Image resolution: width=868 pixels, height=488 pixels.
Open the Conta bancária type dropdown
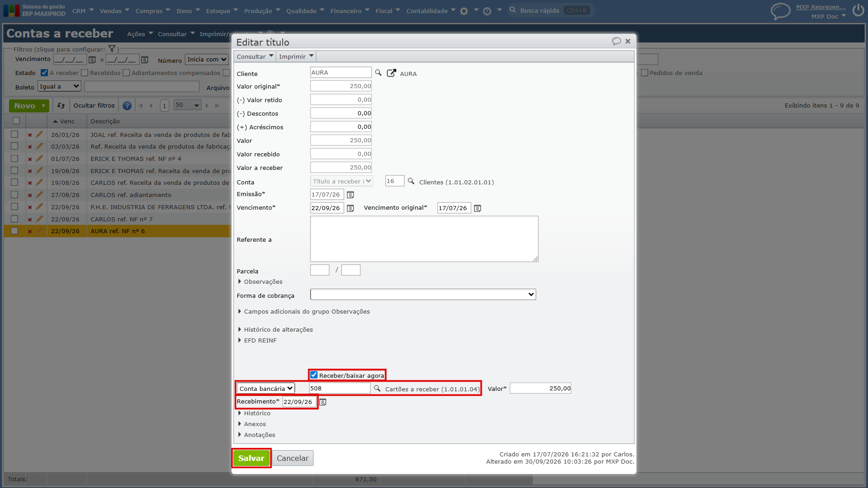[266, 389]
